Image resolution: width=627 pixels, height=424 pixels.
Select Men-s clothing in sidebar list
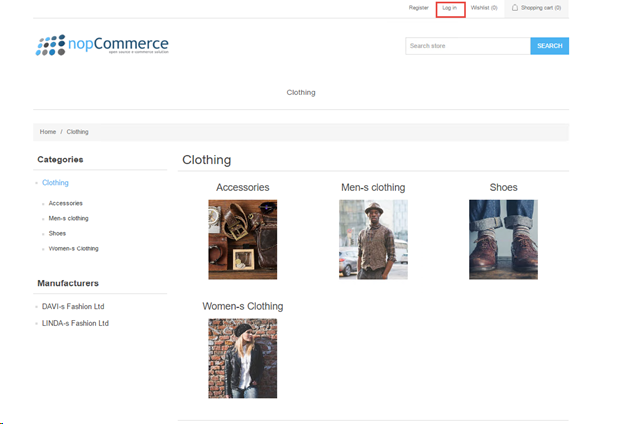68,218
